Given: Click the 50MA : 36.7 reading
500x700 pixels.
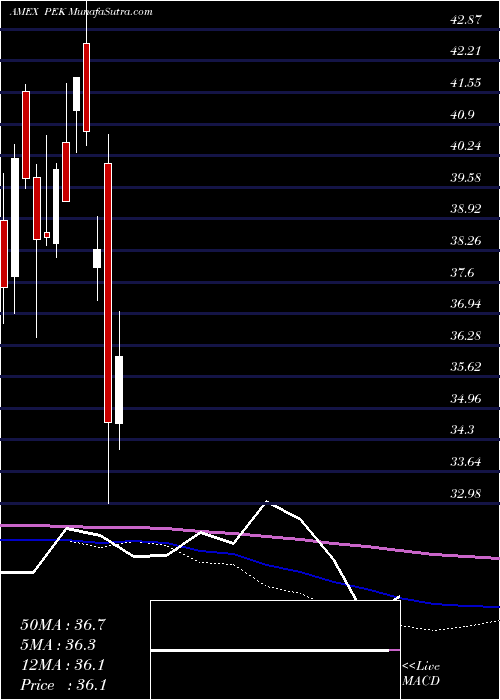Looking at the screenshot, I should pos(63,625).
